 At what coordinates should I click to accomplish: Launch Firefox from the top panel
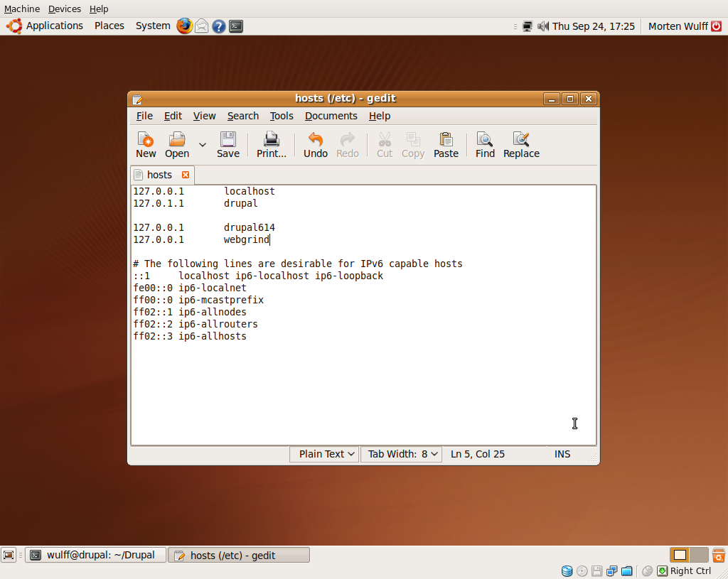click(x=184, y=26)
